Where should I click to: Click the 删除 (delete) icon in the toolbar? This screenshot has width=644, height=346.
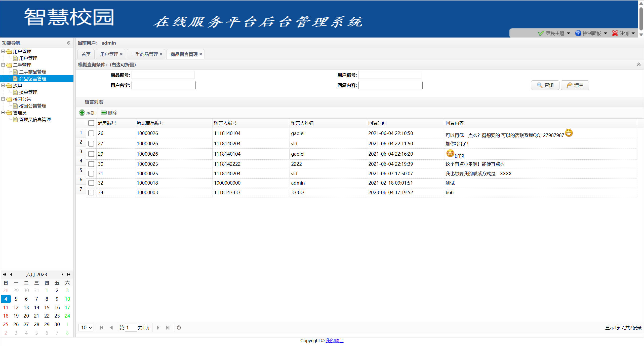click(x=104, y=113)
